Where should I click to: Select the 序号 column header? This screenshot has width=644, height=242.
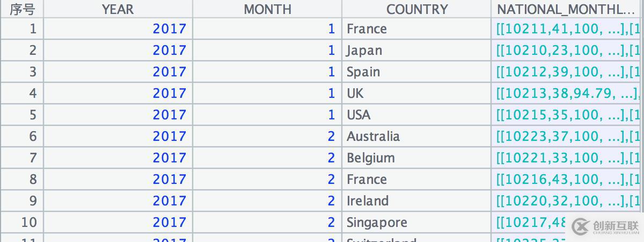pos(21,9)
